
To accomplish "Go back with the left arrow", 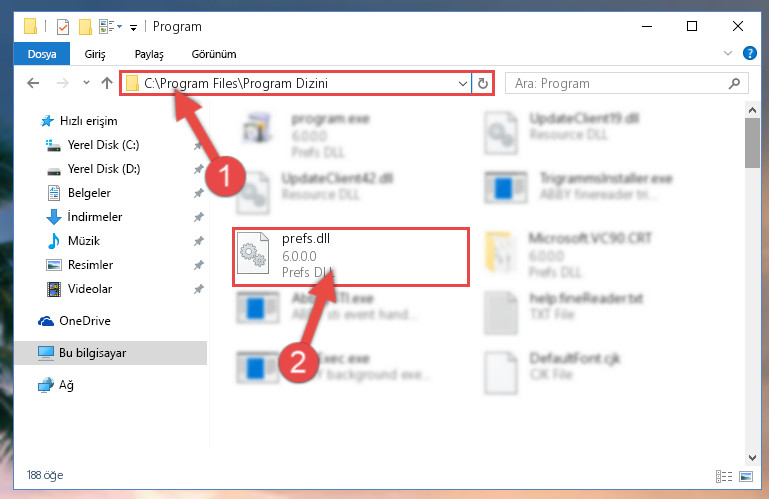I will coord(33,83).
